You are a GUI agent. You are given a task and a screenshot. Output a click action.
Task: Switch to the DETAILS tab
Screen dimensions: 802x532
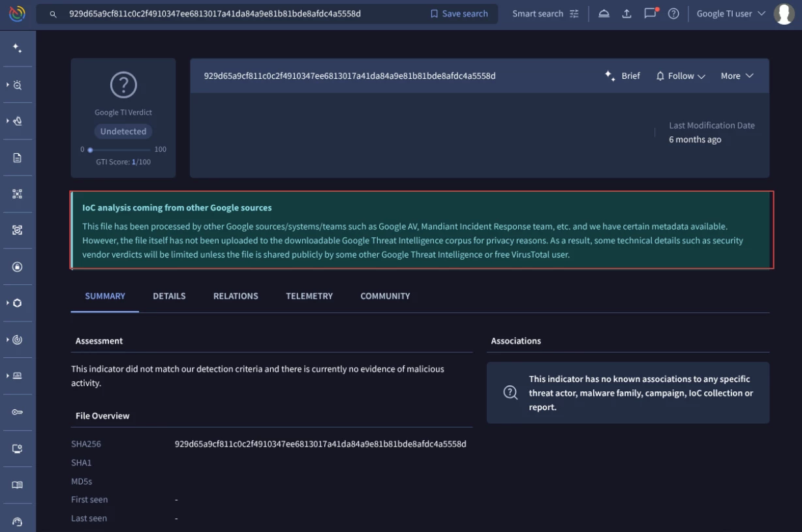[170, 296]
